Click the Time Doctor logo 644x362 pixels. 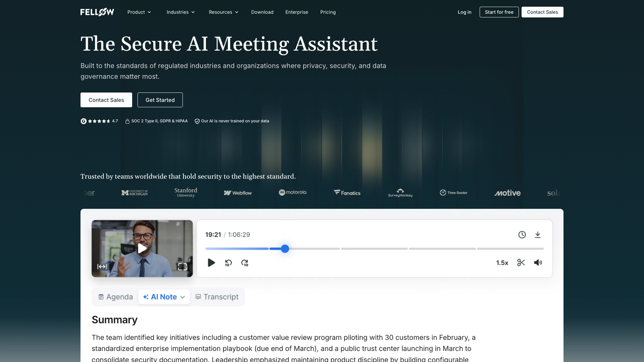coord(453,192)
